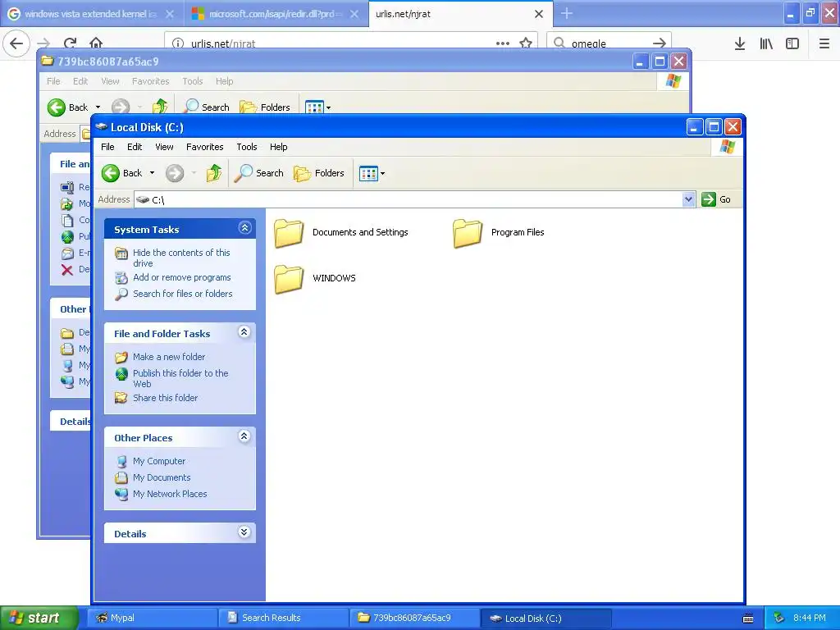Go up a level in 739bc86087a65ac9 window
The image size is (840, 630).
coord(160,107)
